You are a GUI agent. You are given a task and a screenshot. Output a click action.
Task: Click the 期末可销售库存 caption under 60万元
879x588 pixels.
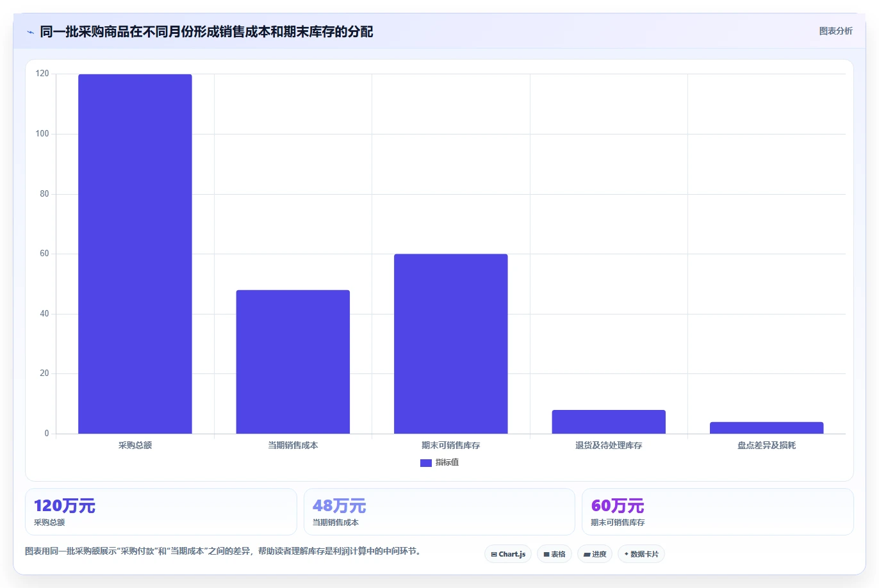point(618,523)
